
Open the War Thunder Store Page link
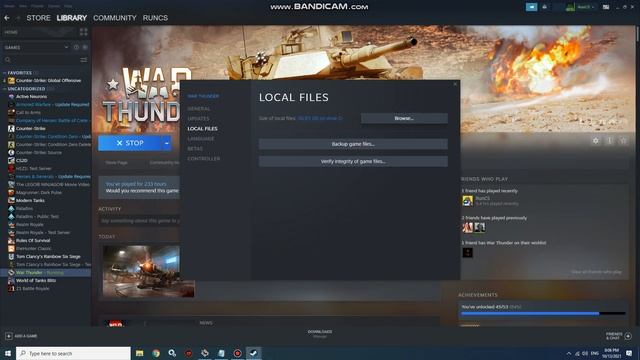point(116,162)
